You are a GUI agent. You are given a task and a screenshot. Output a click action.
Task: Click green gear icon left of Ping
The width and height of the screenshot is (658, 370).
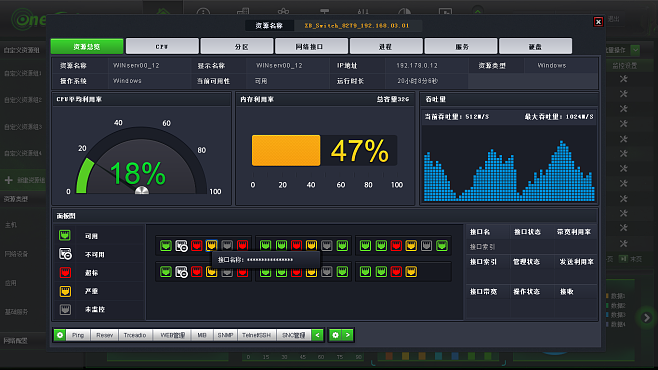tap(60, 335)
